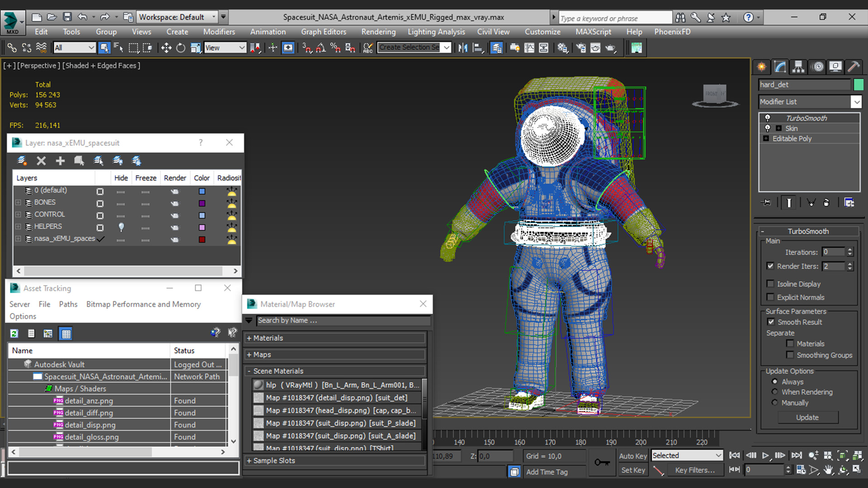Select the When Rendering update option
868x488 pixels.
(775, 392)
